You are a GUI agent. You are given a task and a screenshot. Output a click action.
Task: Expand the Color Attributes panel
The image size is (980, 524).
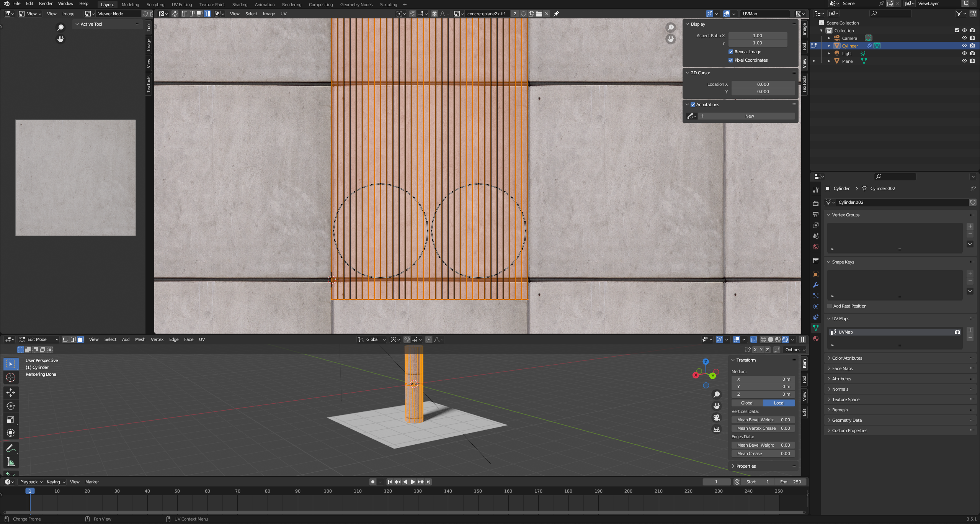click(x=829, y=358)
